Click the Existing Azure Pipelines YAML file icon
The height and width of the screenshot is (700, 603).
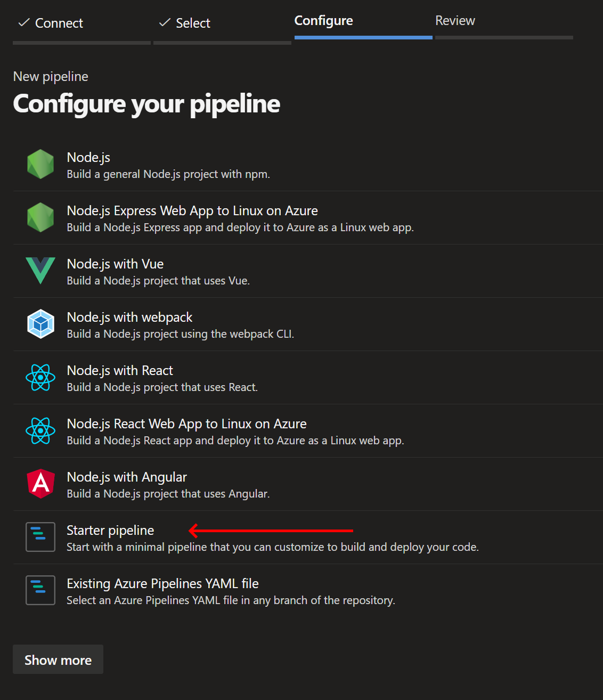click(x=40, y=590)
